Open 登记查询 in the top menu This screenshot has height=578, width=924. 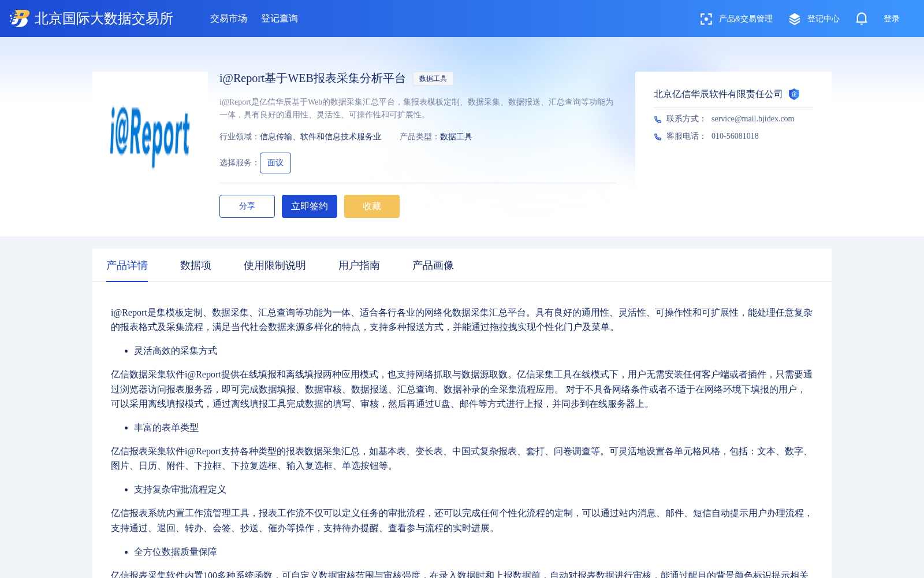280,18
